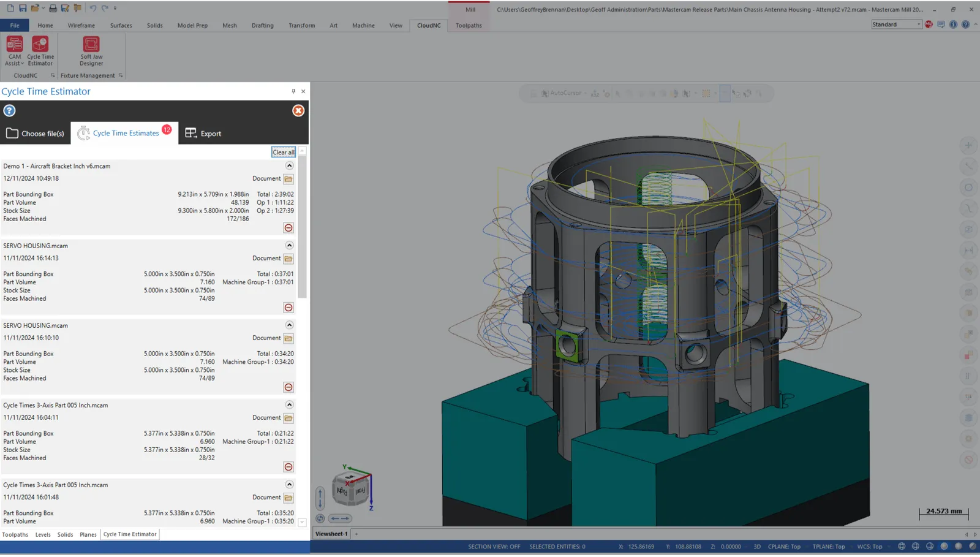Viewport: 980px width, 557px height.
Task: Select the Viewsheet-1 tab
Action: tap(331, 534)
